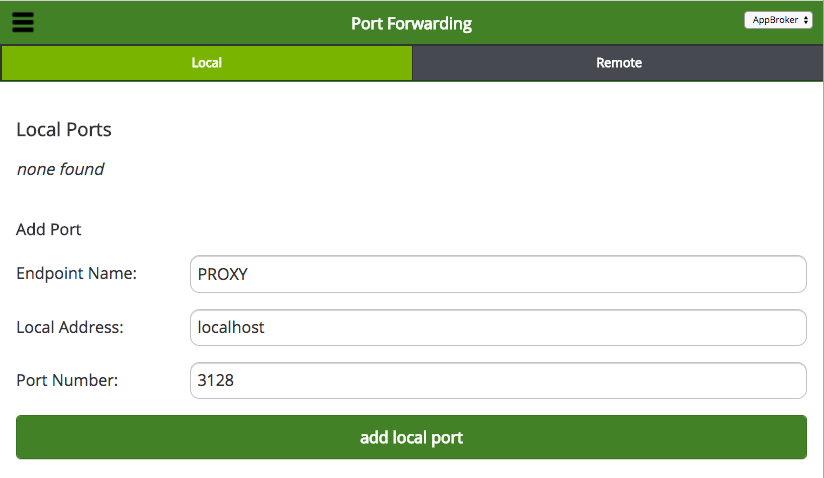Open the hamburger menu icon
This screenshot has width=824, height=478.
[x=23, y=23]
